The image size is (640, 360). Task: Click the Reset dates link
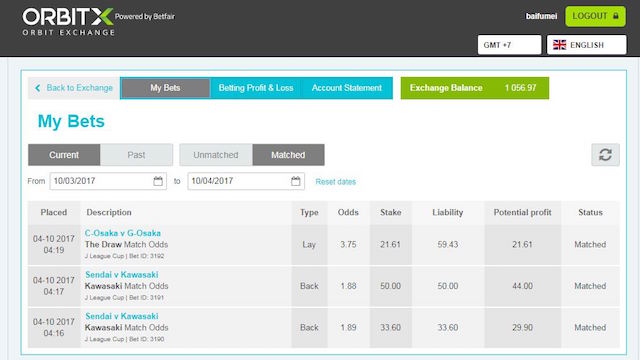pyautogui.click(x=336, y=182)
